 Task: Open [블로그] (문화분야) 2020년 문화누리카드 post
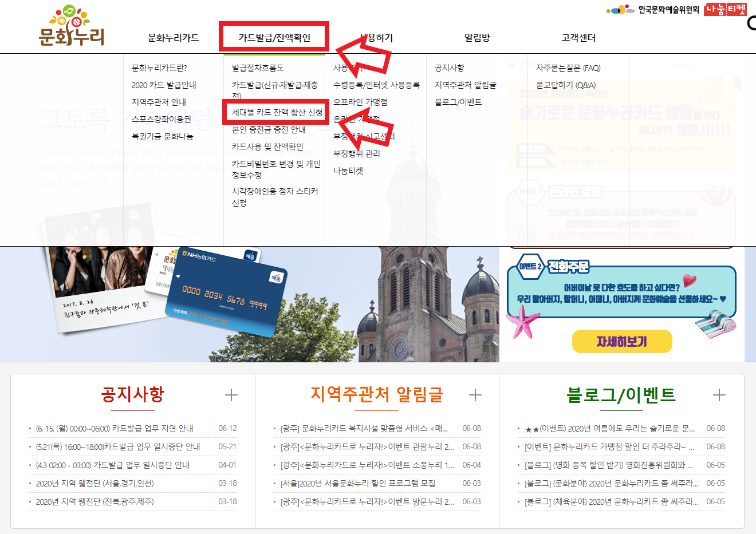click(612, 483)
